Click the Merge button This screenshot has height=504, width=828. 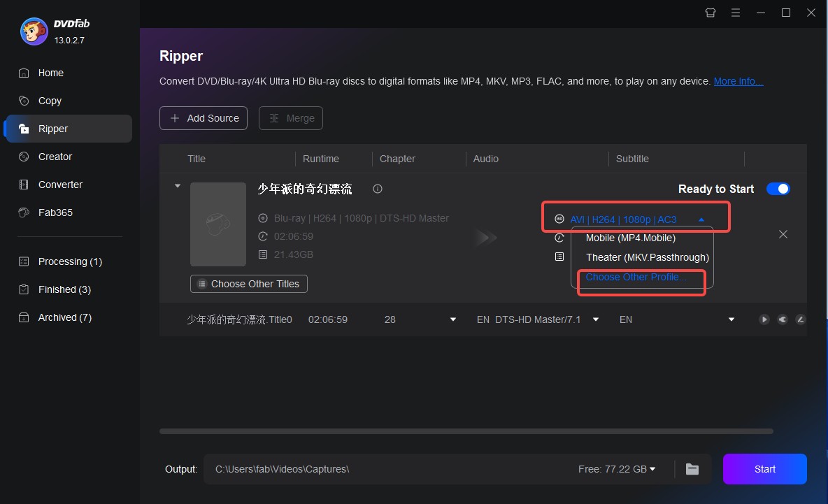pyautogui.click(x=290, y=118)
